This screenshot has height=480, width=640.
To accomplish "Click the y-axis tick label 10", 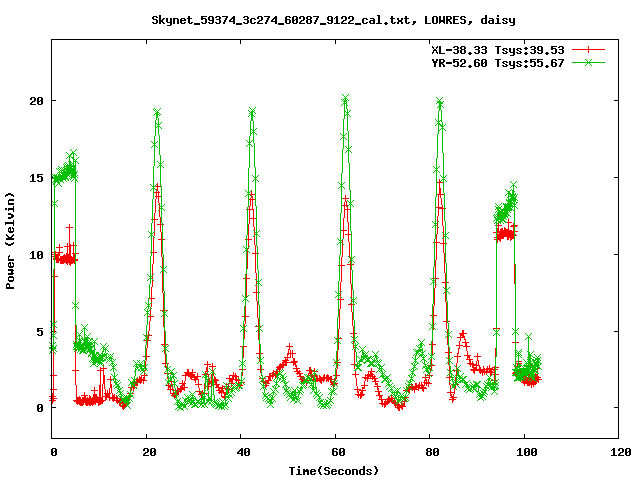I will coord(36,255).
